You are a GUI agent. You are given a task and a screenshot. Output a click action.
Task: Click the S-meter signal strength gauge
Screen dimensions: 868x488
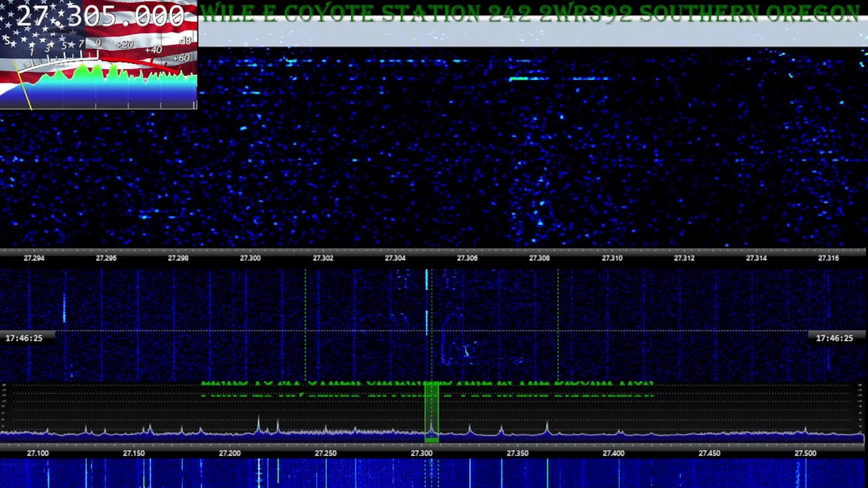(98, 73)
